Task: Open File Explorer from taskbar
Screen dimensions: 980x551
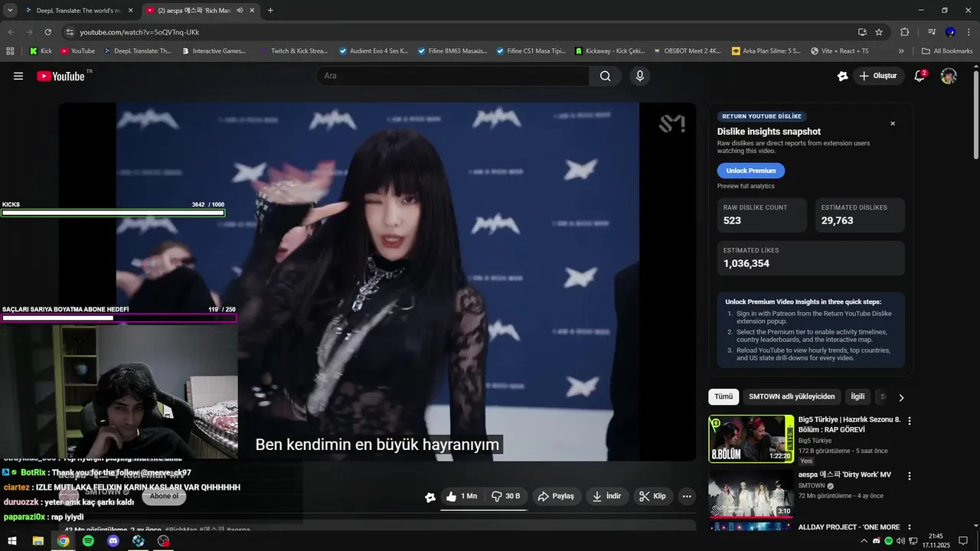Action: click(x=38, y=541)
